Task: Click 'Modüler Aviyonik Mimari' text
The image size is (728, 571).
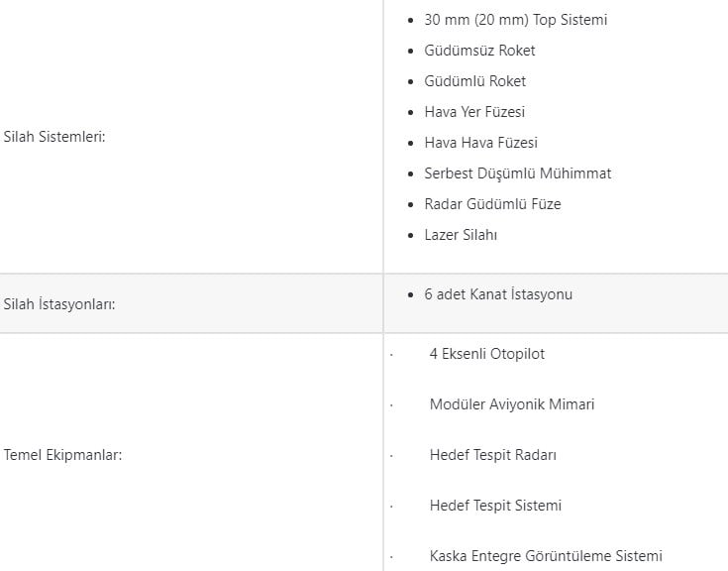Action: point(511,404)
